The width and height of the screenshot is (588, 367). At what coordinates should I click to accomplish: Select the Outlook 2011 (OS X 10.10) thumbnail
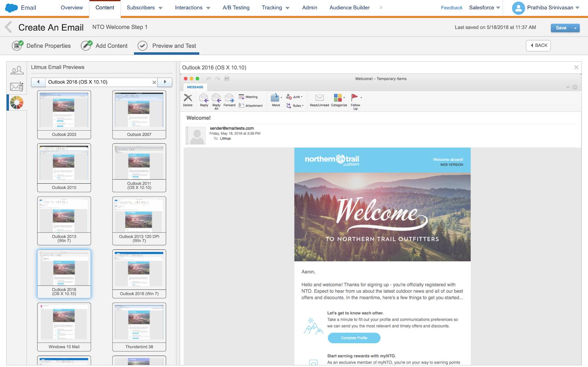click(x=139, y=168)
